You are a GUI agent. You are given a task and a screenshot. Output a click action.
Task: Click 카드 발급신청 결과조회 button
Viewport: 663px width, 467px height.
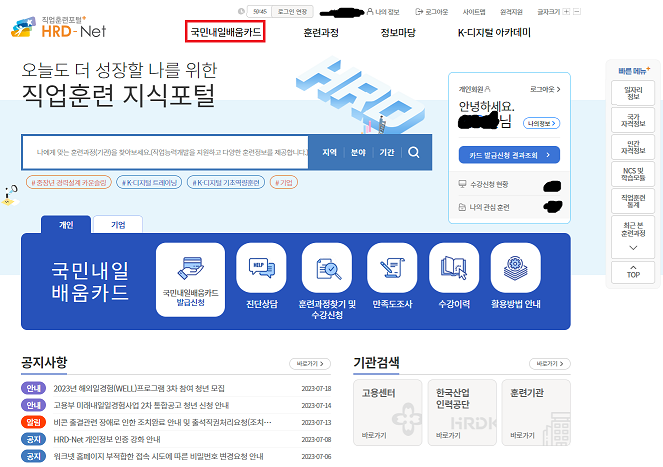(x=509, y=155)
